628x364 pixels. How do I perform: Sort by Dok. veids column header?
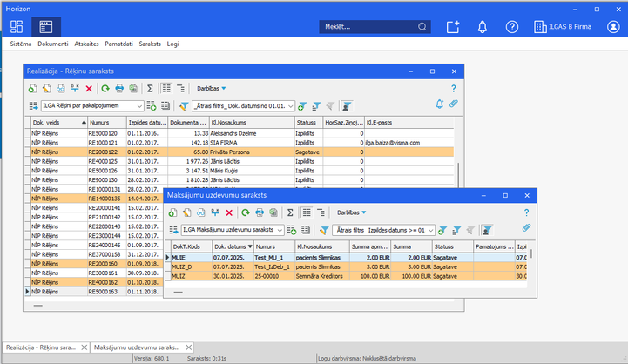coord(59,123)
